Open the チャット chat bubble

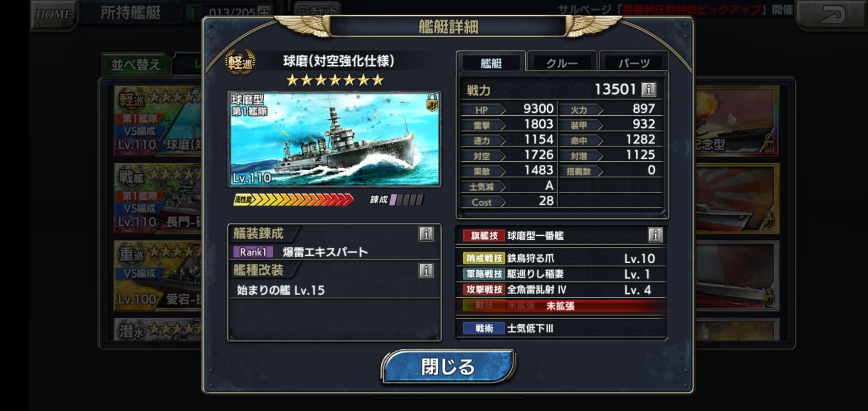pos(318,10)
